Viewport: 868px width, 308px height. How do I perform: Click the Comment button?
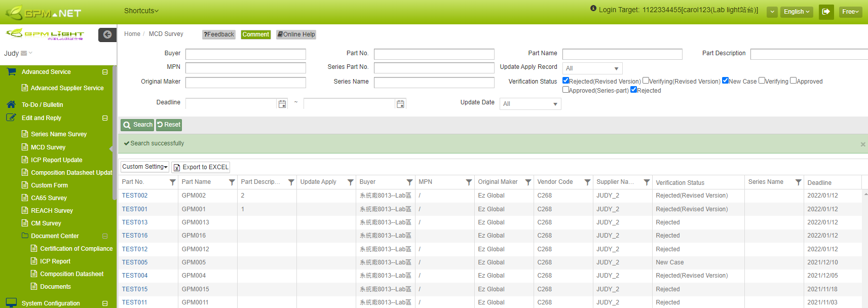[x=256, y=34]
